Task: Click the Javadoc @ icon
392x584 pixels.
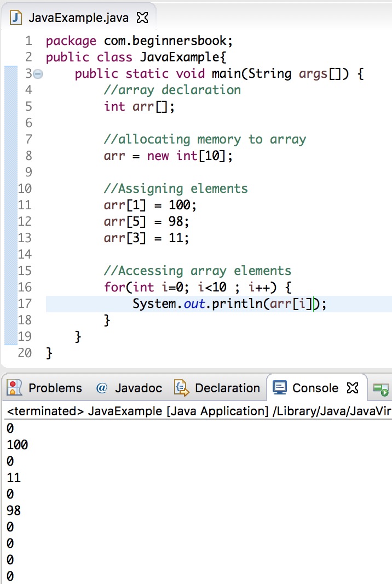Action: (102, 388)
